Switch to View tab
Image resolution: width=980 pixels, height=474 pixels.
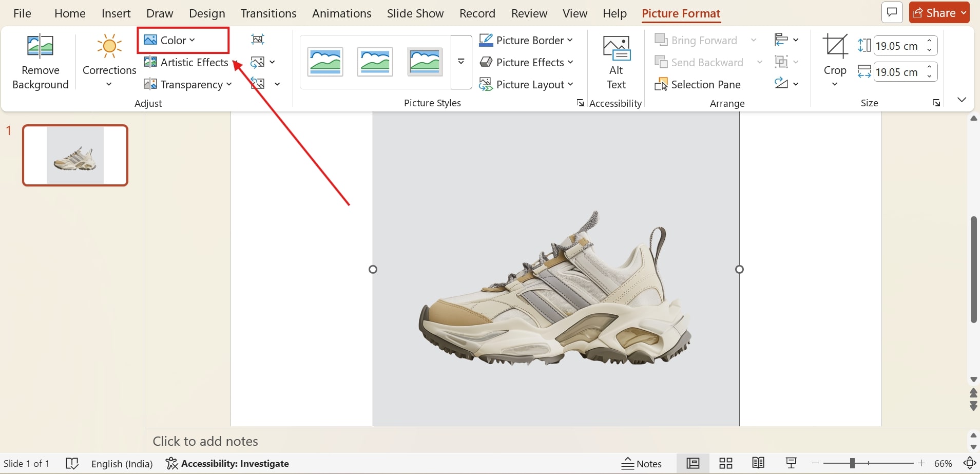pos(575,13)
